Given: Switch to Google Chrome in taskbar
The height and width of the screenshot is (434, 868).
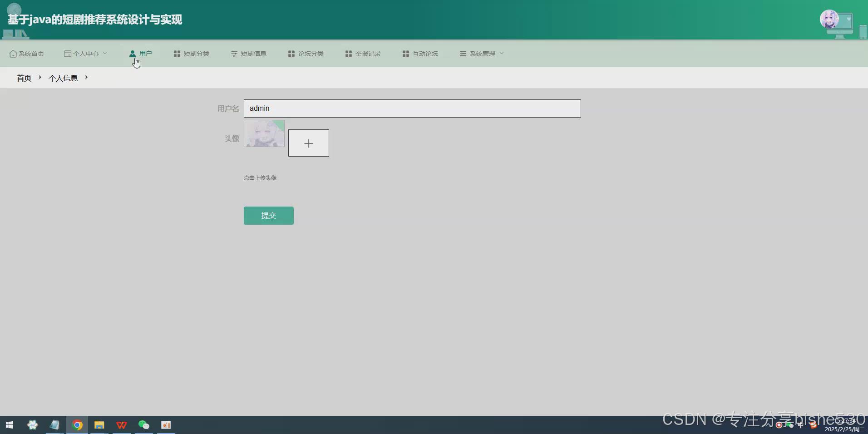Looking at the screenshot, I should [x=77, y=425].
